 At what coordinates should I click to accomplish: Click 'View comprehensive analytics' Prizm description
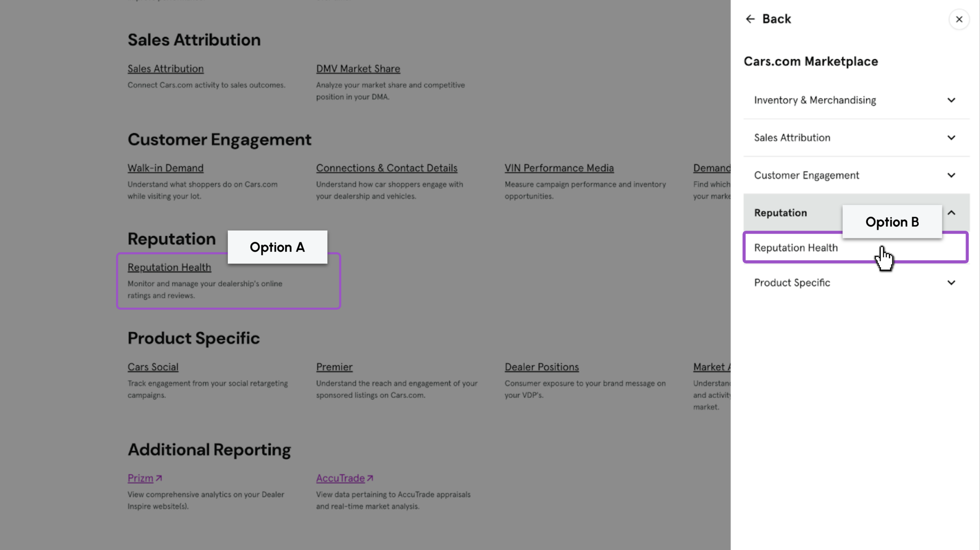(x=206, y=500)
